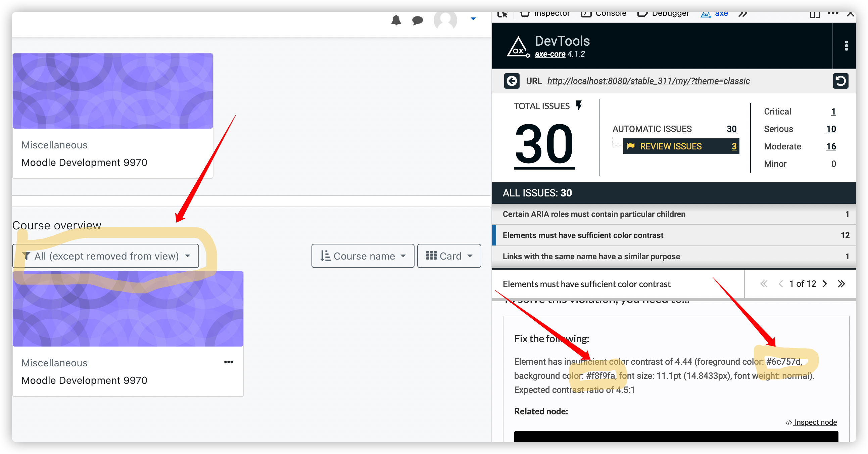
Task: Click the lightning bolt next to Total Issues
Action: pos(579,105)
